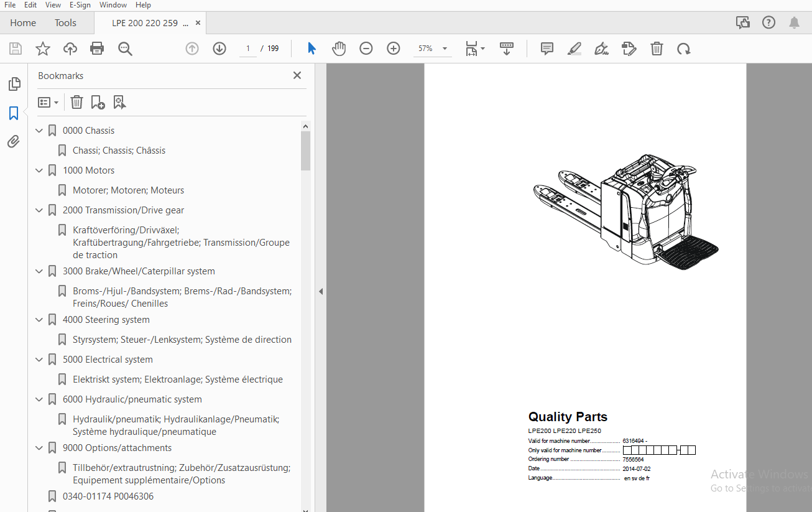Toggle the scrolling mode icon
812x512 pixels.
click(507, 49)
